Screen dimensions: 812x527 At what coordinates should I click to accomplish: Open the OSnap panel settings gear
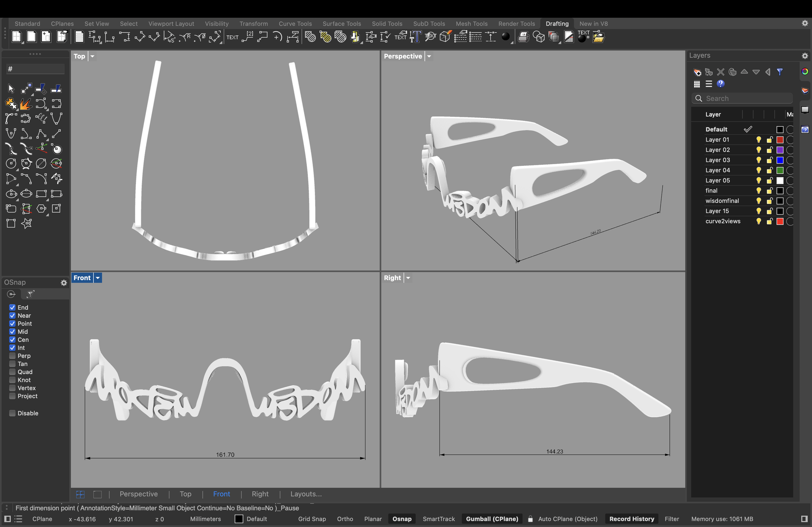coord(64,283)
